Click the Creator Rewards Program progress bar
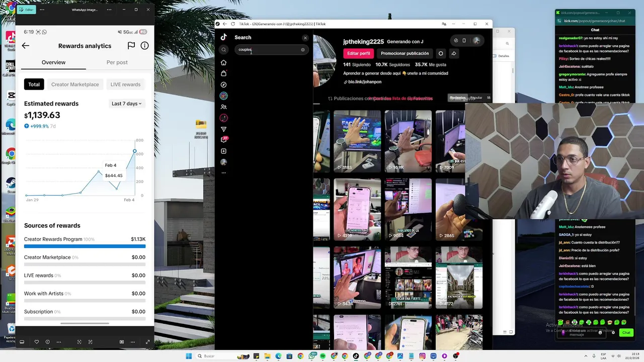The image size is (644, 362). point(85,246)
